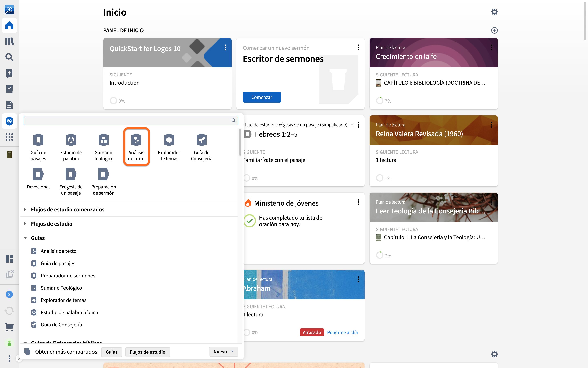Open the Home icon in the sidebar

[x=9, y=25]
